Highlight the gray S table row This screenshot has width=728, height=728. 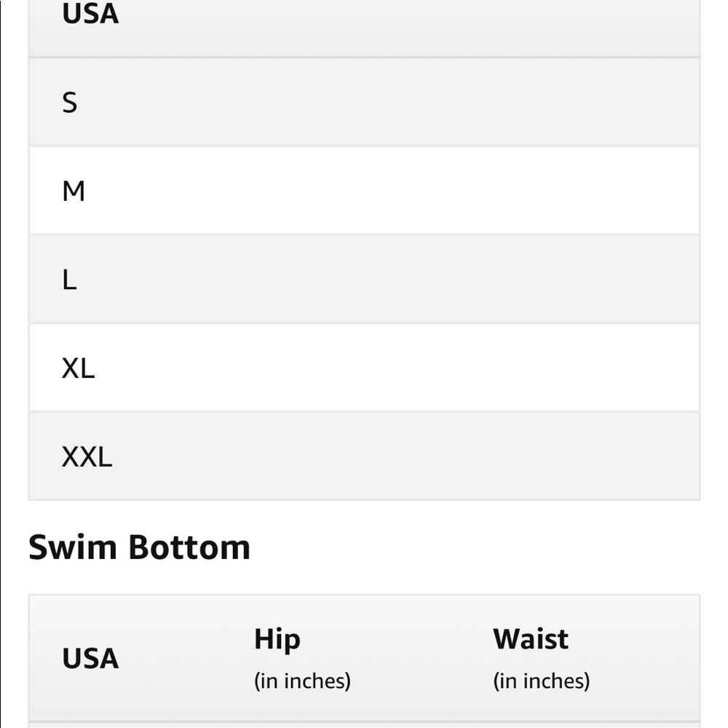tap(364, 103)
